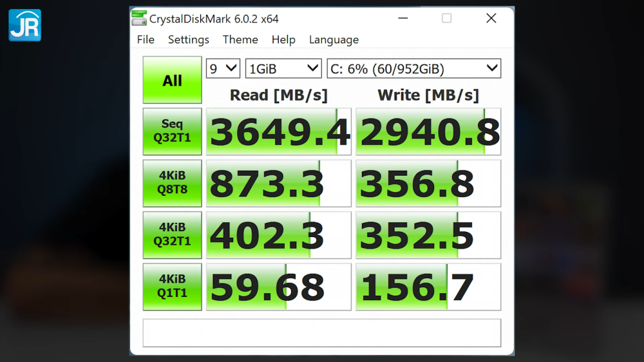
Task: Click the Read [MB/s] column header
Action: click(x=279, y=95)
